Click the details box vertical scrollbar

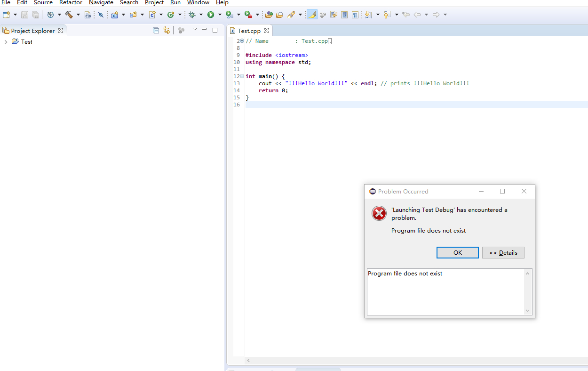pyautogui.click(x=527, y=292)
